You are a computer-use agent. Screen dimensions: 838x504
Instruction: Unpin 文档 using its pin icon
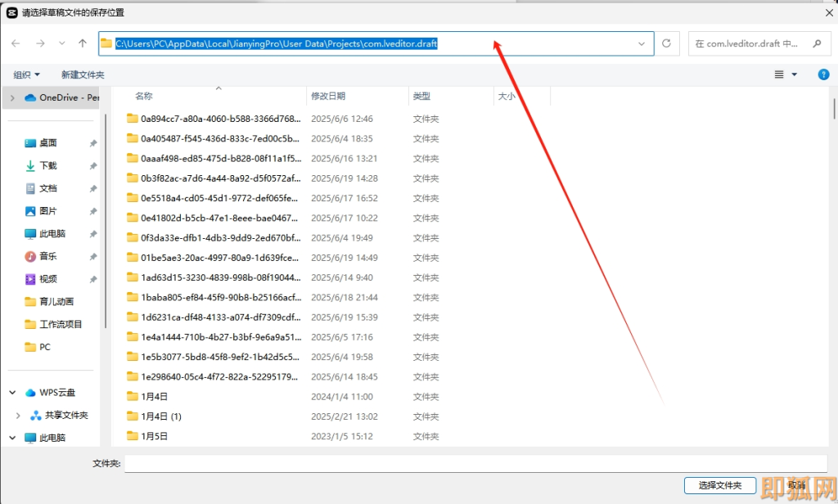93,189
